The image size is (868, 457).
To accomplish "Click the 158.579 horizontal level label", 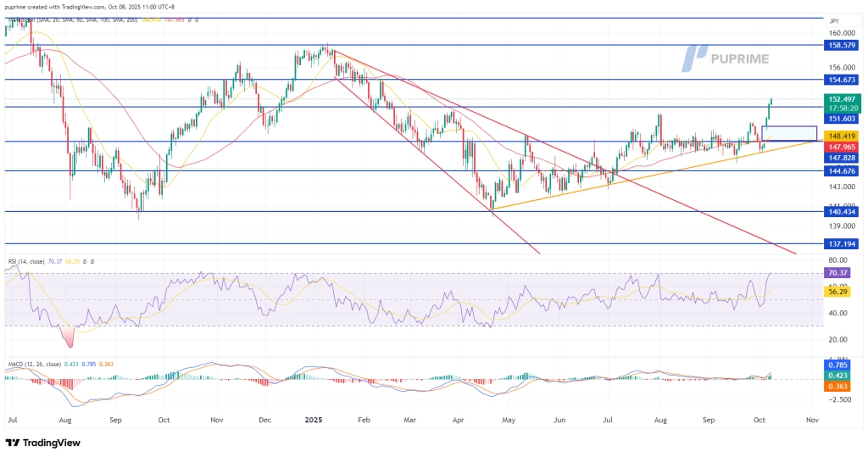I will pyautogui.click(x=840, y=44).
